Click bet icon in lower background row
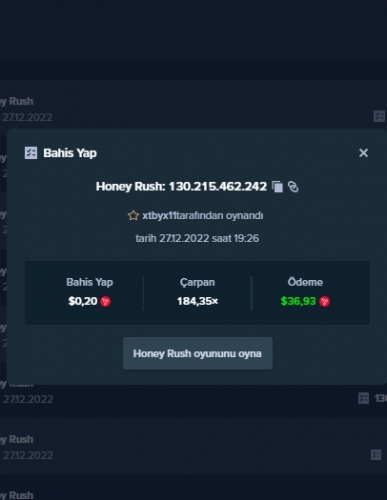The width and height of the screenshot is (387, 500). tap(376, 455)
